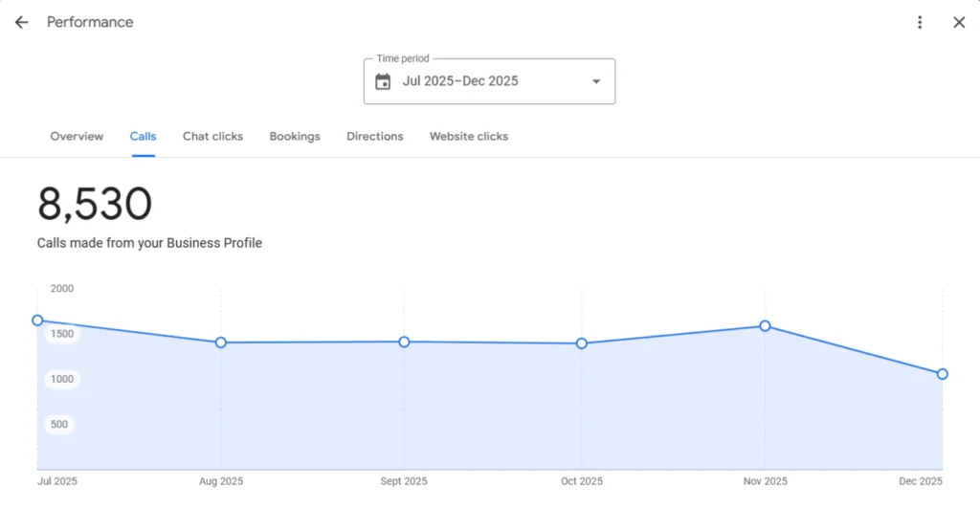Click the Dec 2025 data point on chart

(943, 374)
